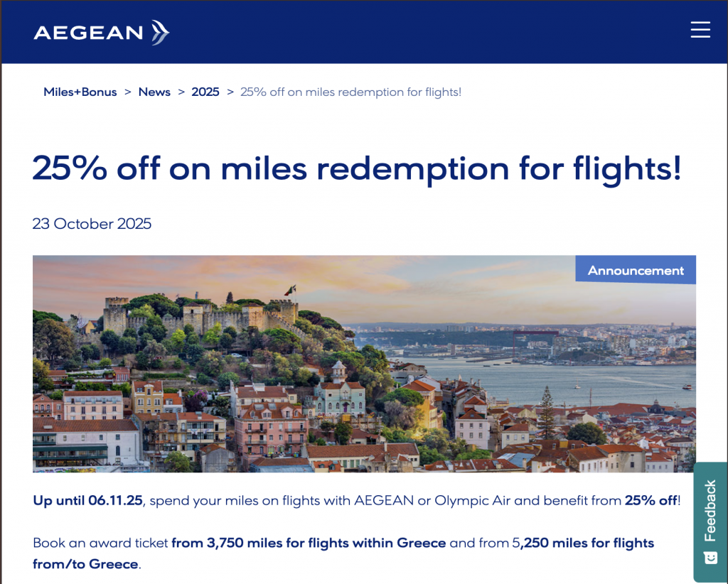728x584 pixels.
Task: Click the AEGEAN wordmark logo
Action: coord(88,33)
